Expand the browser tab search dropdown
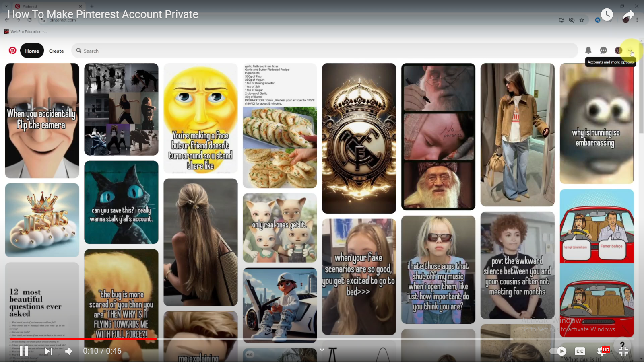Image resolution: width=644 pixels, height=362 pixels. pos(6,6)
